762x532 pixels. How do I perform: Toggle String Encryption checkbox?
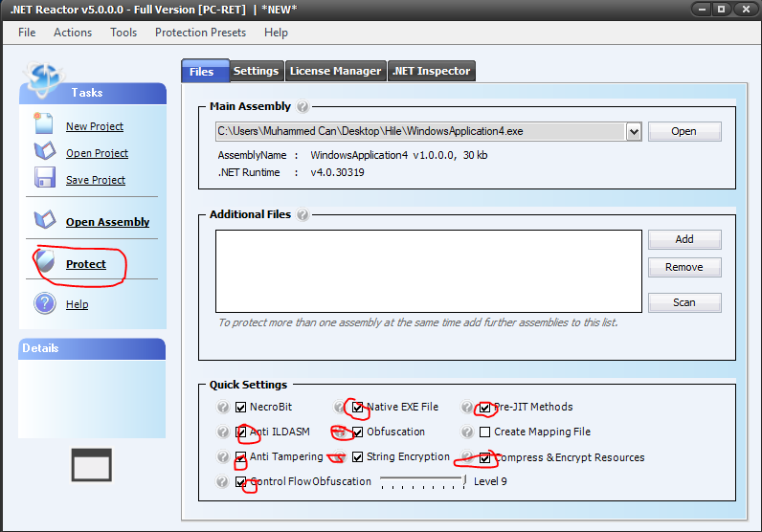[358, 456]
